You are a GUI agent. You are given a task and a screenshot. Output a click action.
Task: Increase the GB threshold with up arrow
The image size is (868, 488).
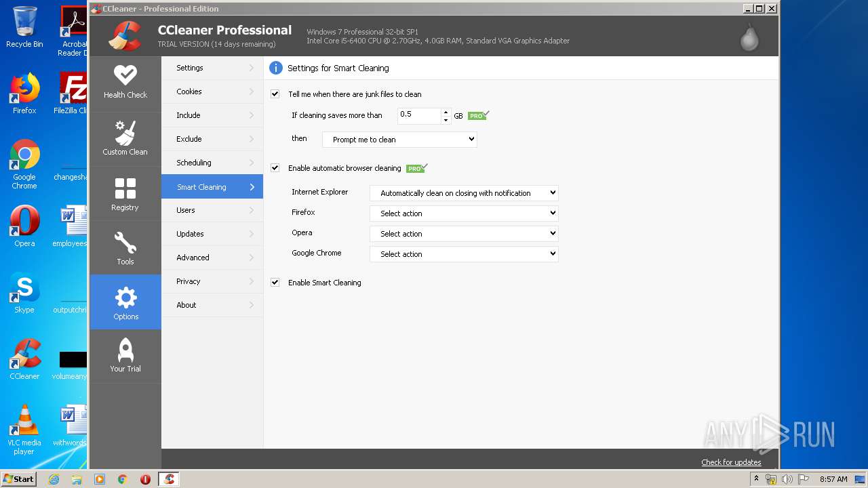point(446,112)
